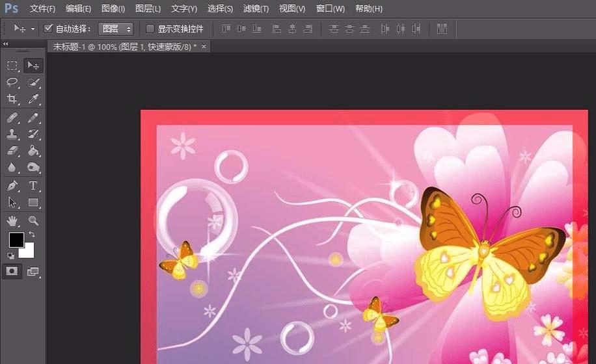
Task: Open the Move tool preset picker arrow
Action: [x=33, y=29]
